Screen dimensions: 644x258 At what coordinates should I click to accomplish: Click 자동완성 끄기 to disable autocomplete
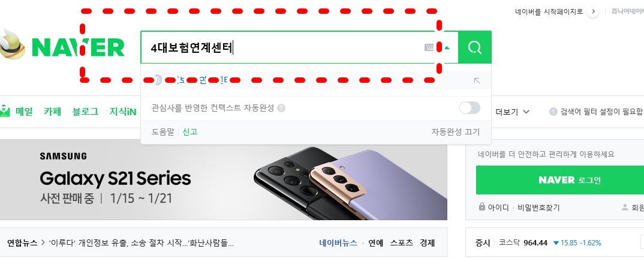tap(455, 132)
